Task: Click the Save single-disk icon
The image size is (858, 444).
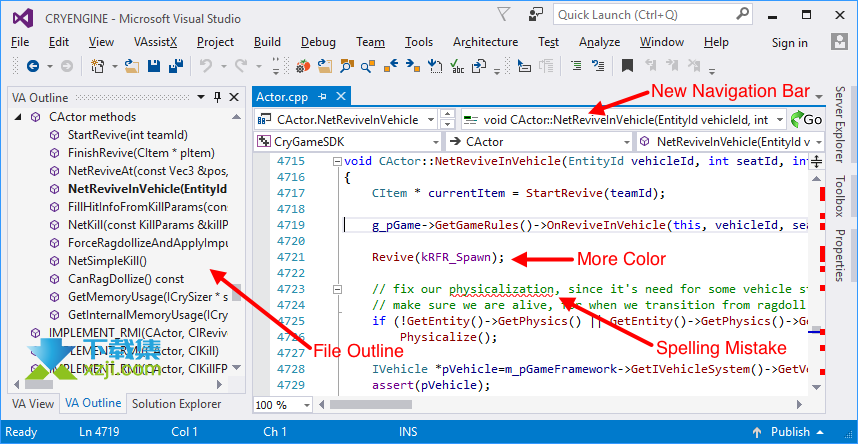Action: (154, 66)
